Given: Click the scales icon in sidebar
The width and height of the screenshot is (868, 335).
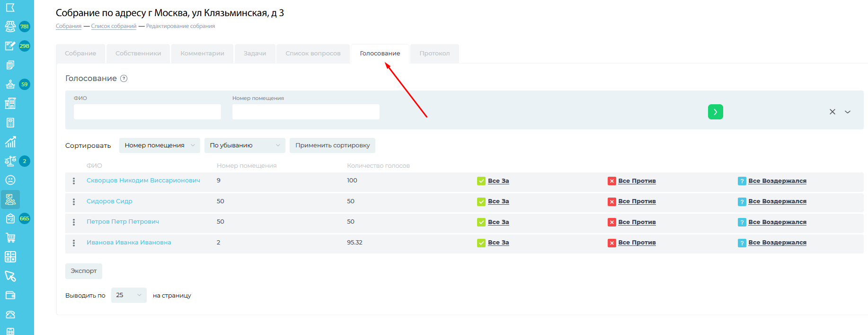Looking at the screenshot, I should [x=10, y=161].
